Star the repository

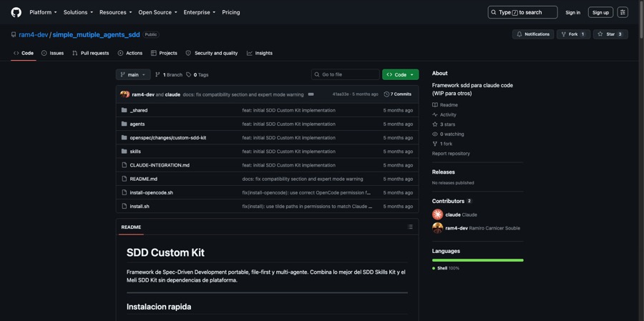610,34
